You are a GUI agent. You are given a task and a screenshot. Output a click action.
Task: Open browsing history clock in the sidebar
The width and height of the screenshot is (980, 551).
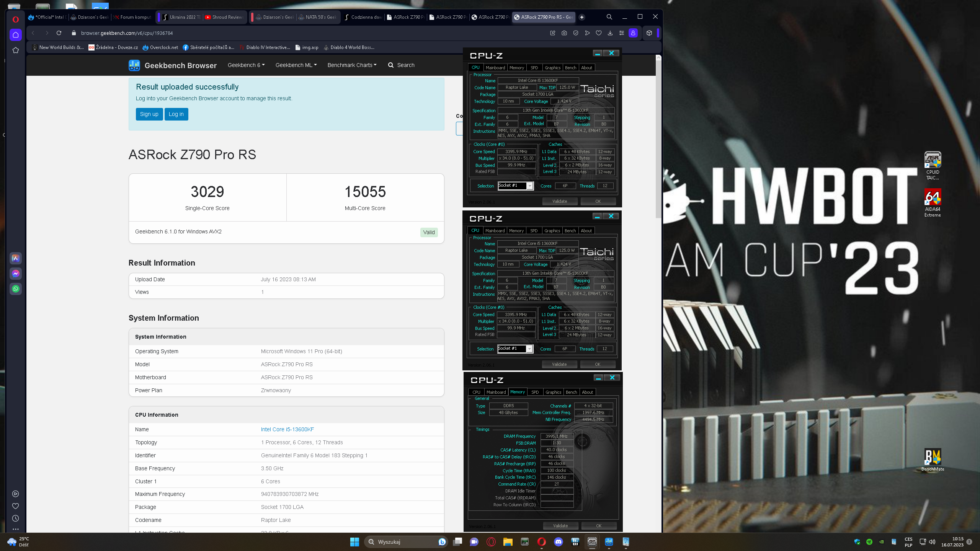[16, 518]
